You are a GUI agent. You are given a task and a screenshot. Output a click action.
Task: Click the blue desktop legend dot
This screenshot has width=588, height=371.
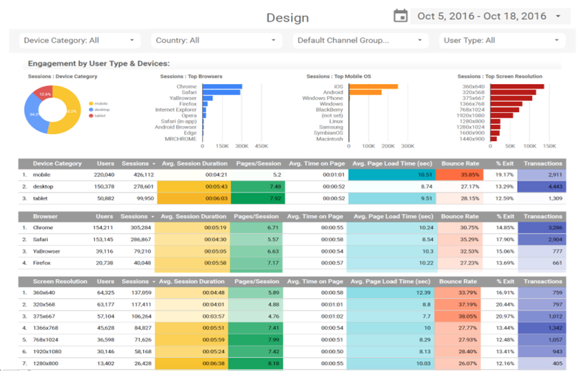click(91, 110)
